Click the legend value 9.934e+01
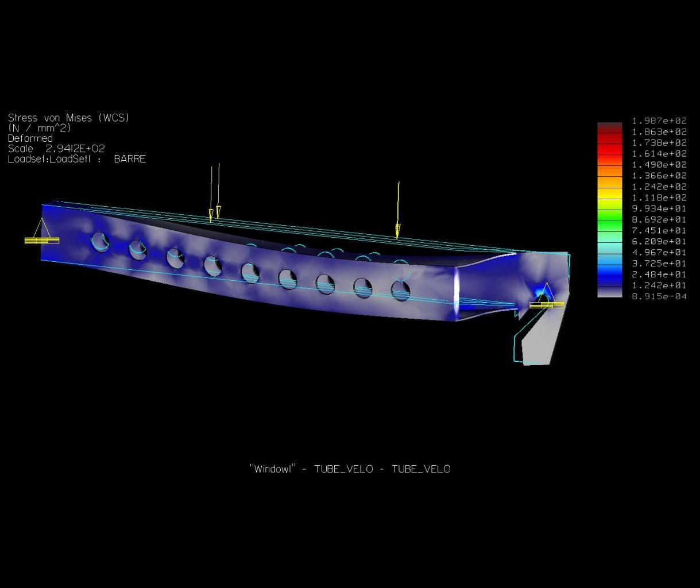 pos(659,208)
